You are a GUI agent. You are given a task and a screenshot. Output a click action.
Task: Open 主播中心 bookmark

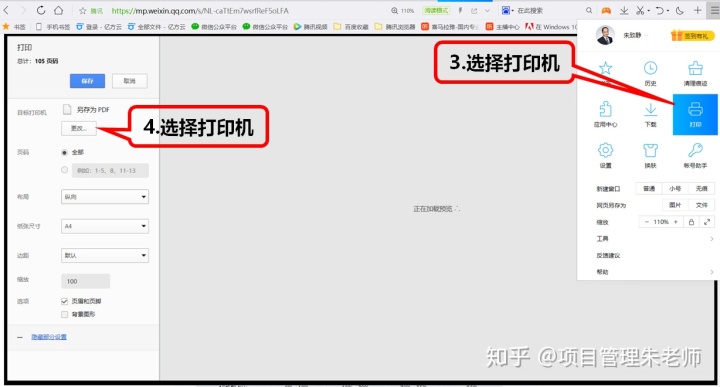point(502,27)
